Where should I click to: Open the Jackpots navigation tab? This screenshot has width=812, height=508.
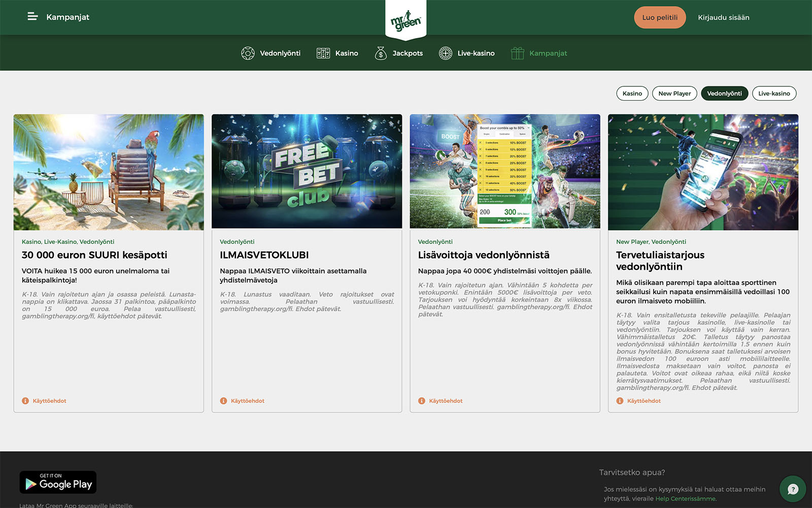408,53
